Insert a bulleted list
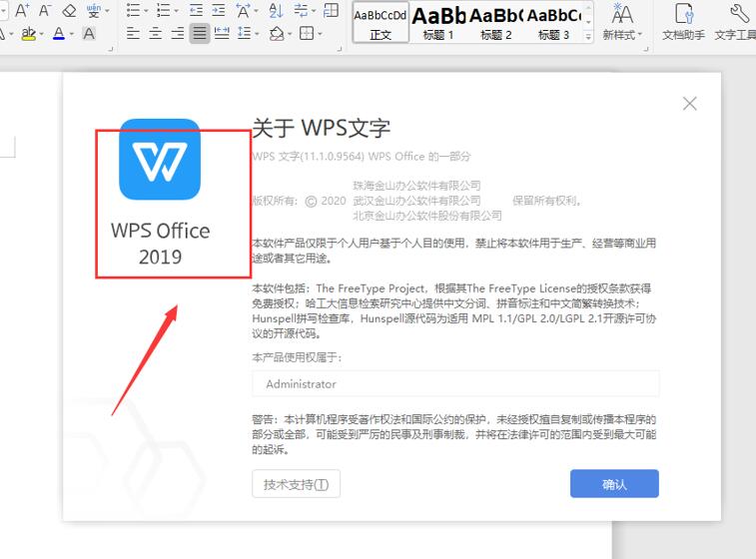 [x=133, y=11]
